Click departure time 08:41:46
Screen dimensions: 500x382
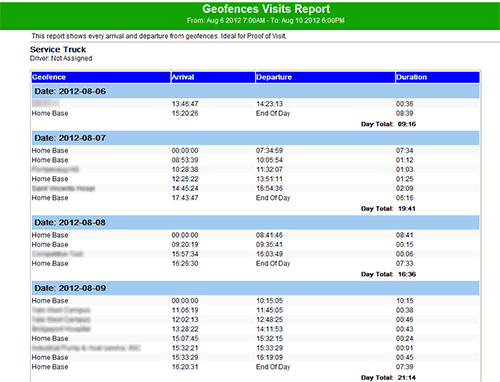[269, 235]
